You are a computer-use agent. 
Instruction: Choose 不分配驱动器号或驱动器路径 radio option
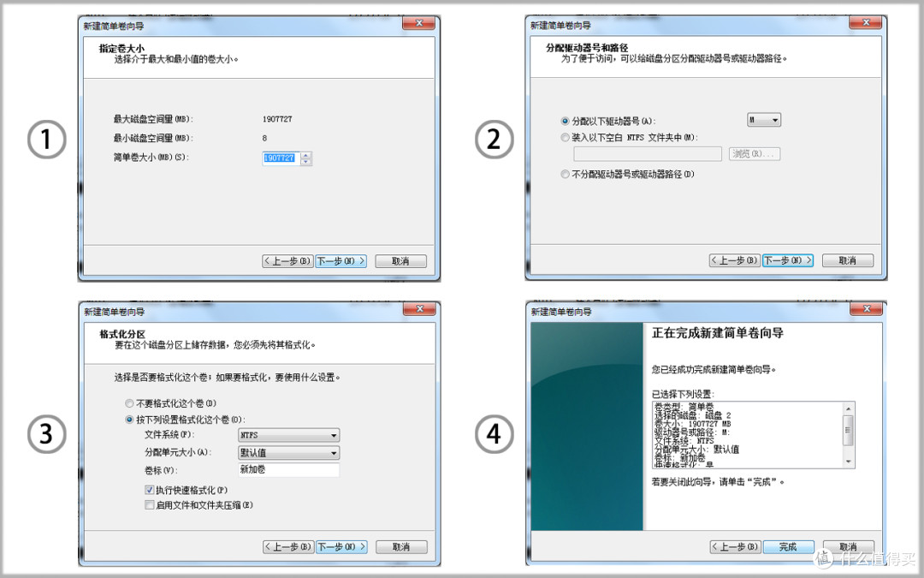point(566,174)
